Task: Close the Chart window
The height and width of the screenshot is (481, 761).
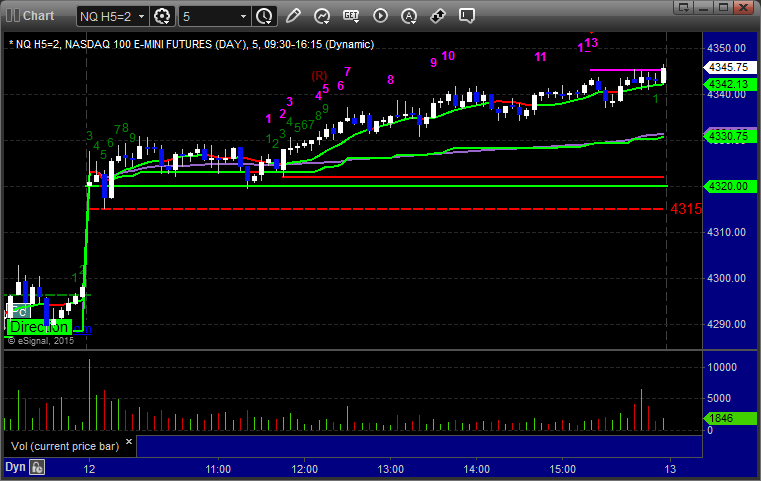Action: click(x=743, y=7)
